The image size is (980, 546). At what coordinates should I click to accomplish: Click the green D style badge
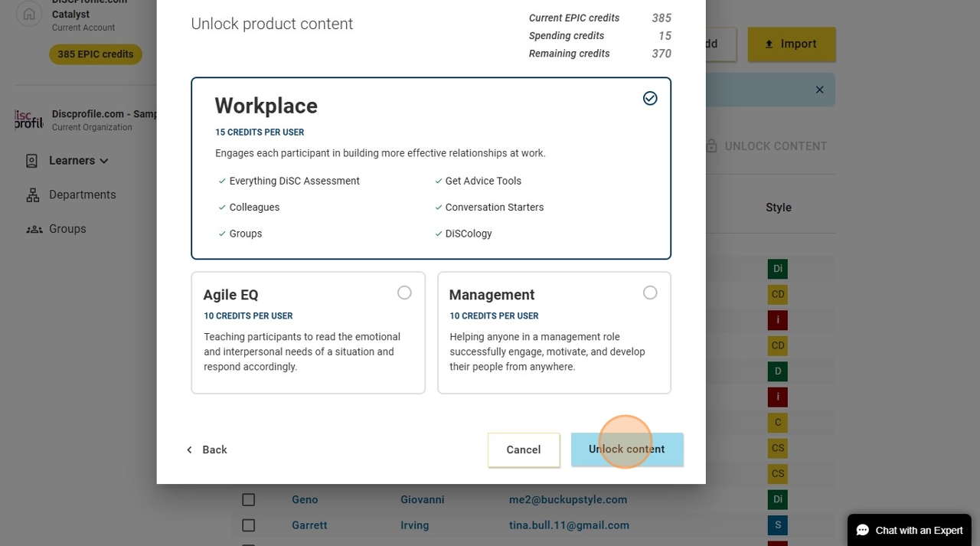click(x=778, y=371)
